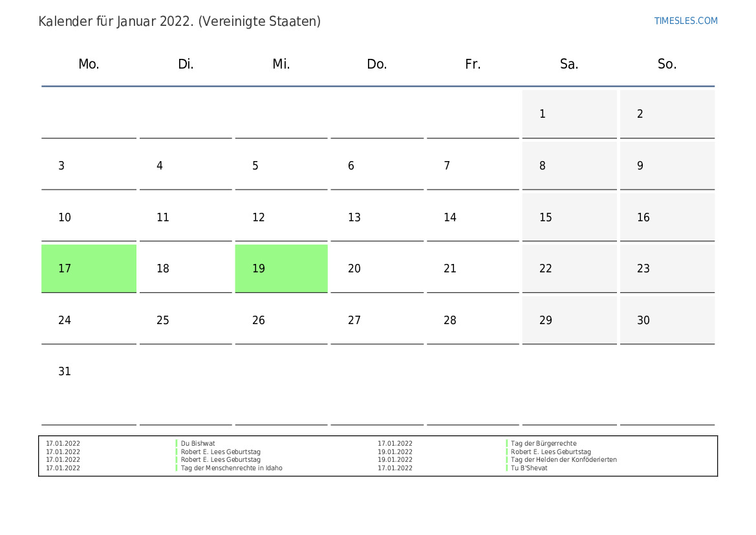Screen dimensions: 756x535
Task: Select the green highlighted January 19 cell
Action: point(281,268)
